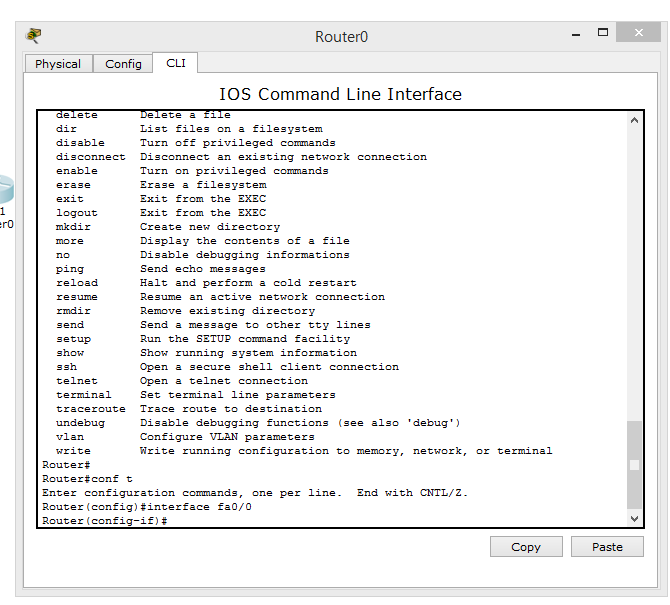Click the Packet Tracer icon in title bar
This screenshot has height=605, width=670.
(34, 35)
